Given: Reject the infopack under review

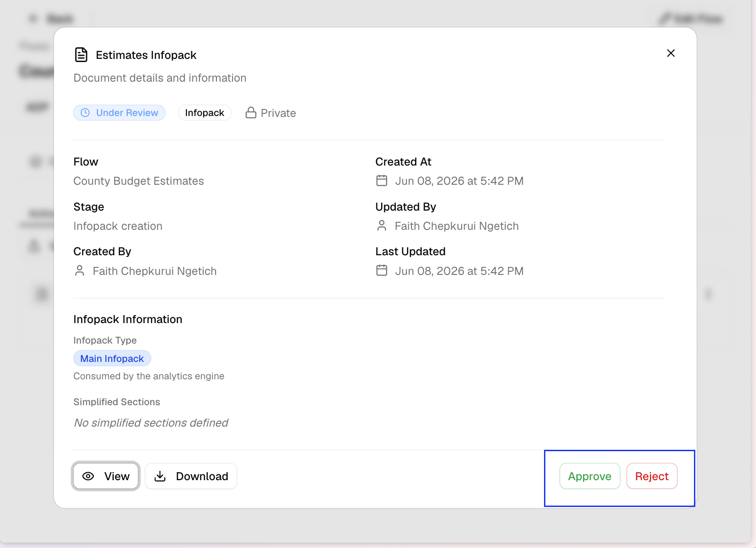Looking at the screenshot, I should click(x=652, y=476).
